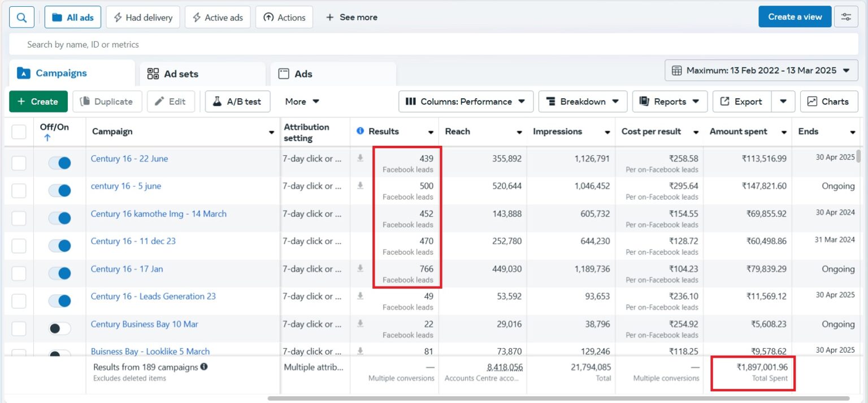Switch to the Campaigns tab
The image size is (868, 403).
72,73
